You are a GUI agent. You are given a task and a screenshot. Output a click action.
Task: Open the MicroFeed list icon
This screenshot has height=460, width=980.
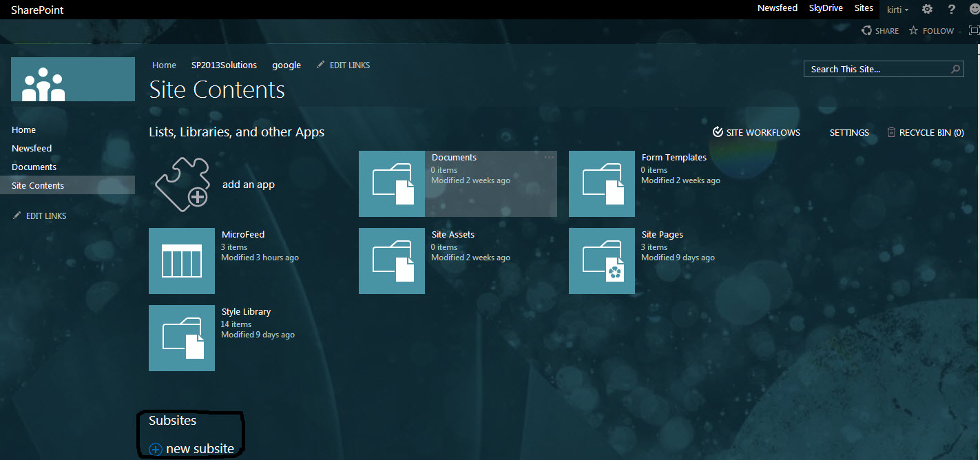click(182, 261)
